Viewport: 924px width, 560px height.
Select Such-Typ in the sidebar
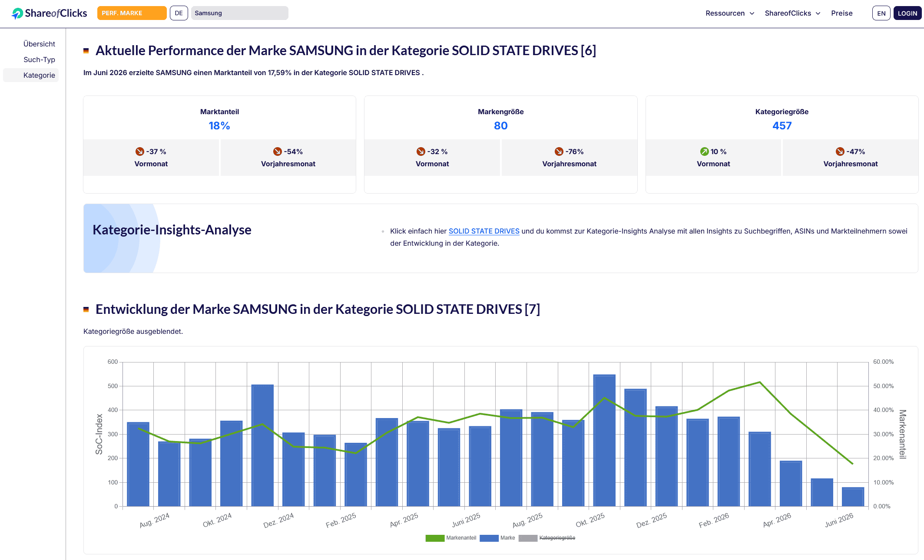39,59
